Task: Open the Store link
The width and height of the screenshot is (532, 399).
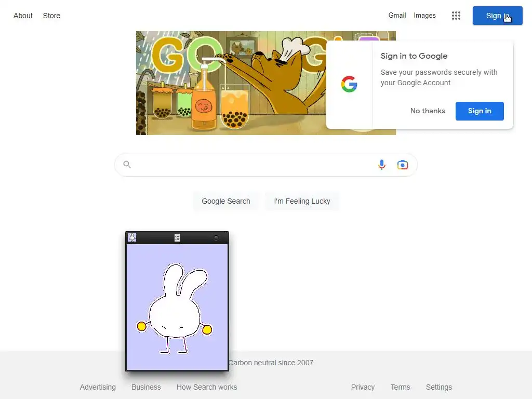Action: (51, 16)
